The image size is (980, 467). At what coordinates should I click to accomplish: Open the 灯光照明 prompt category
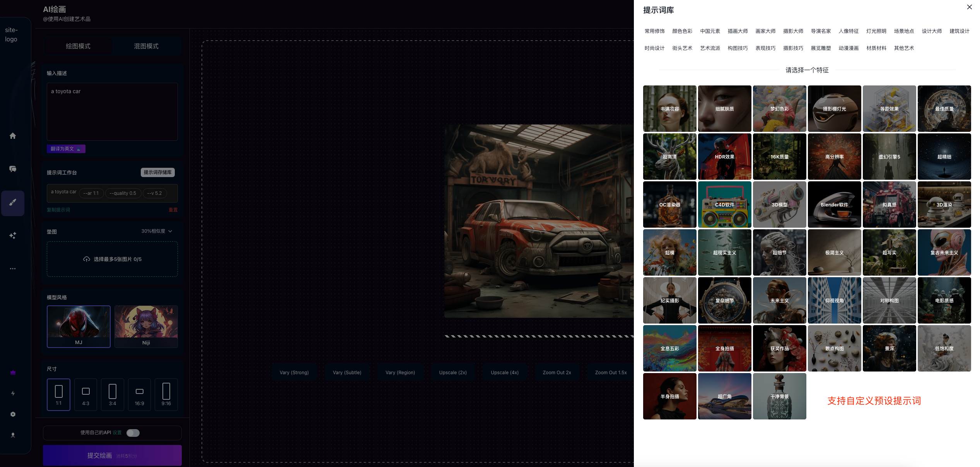876,31
